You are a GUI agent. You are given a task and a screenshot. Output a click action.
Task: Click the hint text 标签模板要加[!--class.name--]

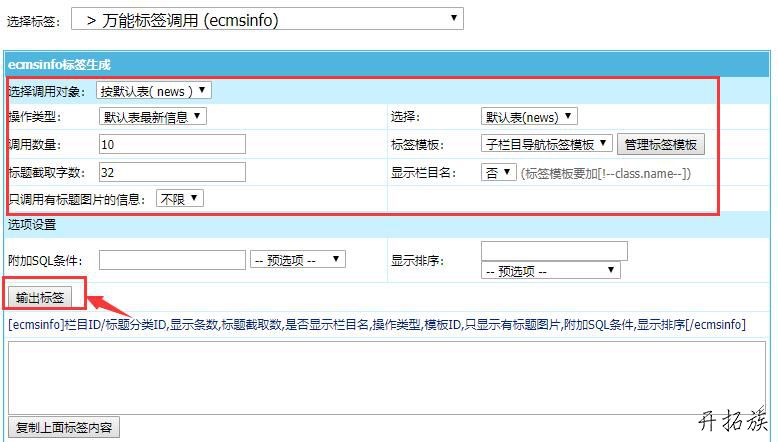point(605,173)
